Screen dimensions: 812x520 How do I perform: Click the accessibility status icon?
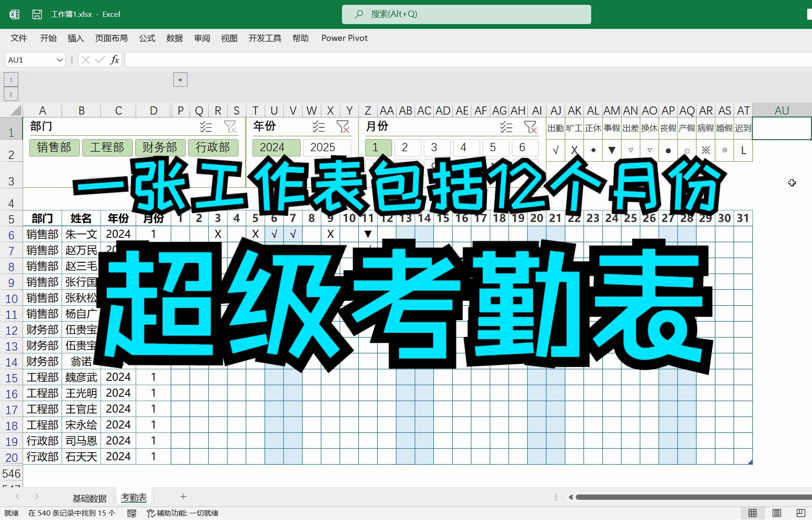click(x=151, y=513)
